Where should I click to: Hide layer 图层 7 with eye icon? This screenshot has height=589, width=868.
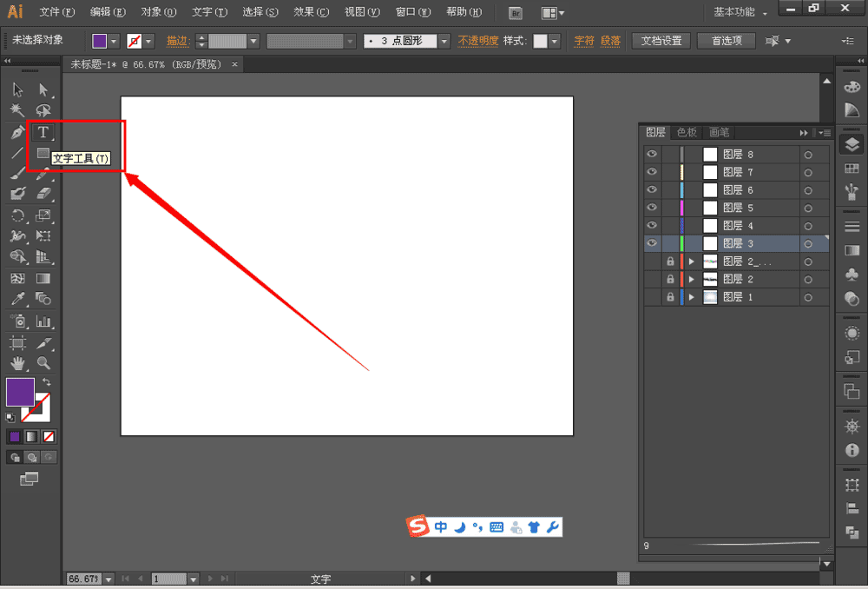652,172
